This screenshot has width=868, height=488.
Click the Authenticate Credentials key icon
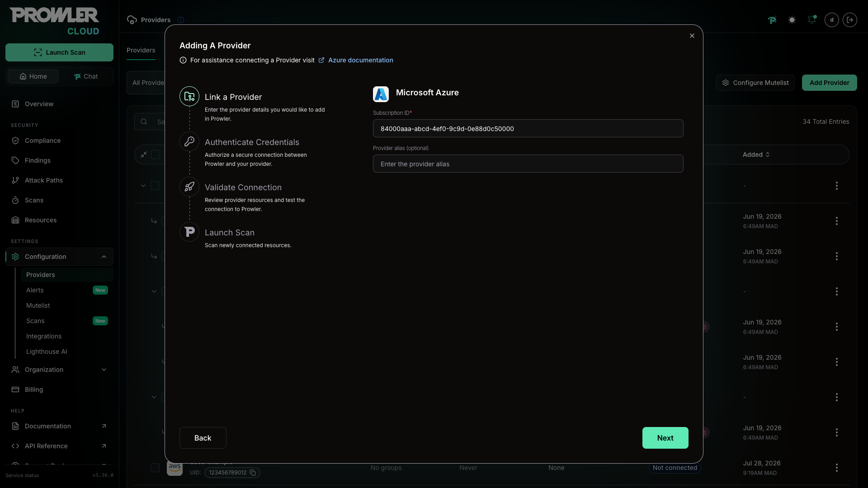pos(189,141)
